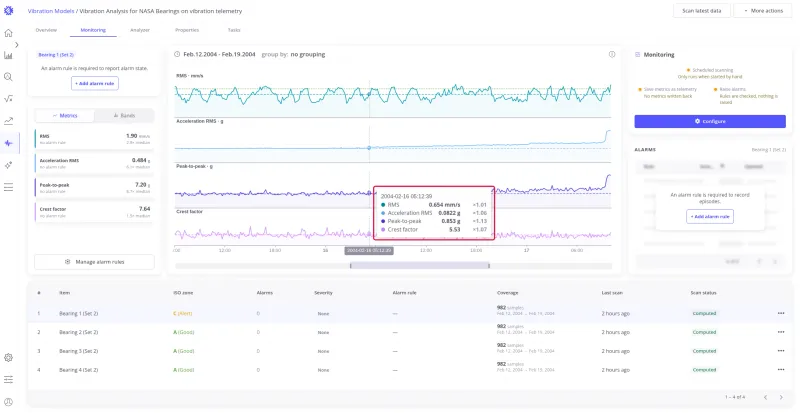Open the trend line sidebar icon

[x=9, y=121]
